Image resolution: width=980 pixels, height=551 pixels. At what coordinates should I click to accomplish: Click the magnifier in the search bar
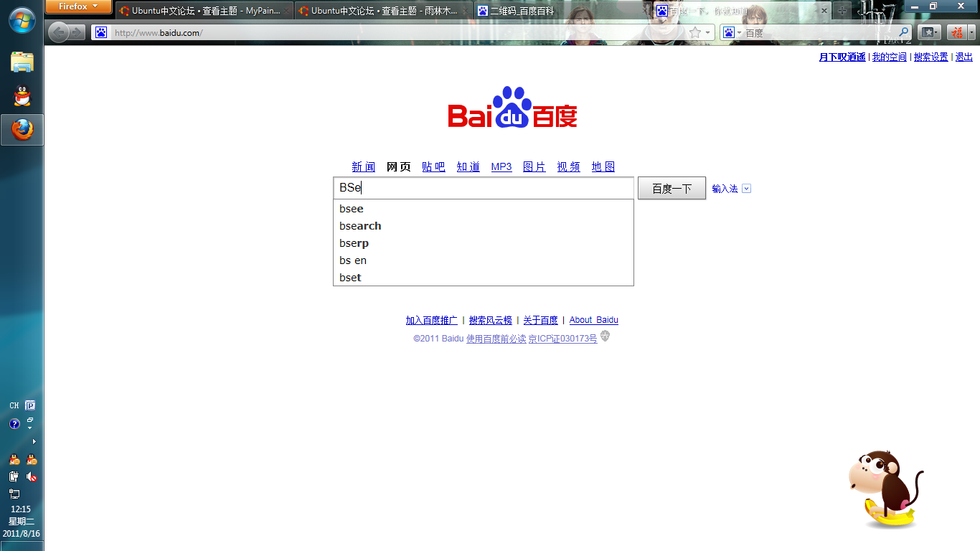tap(904, 32)
